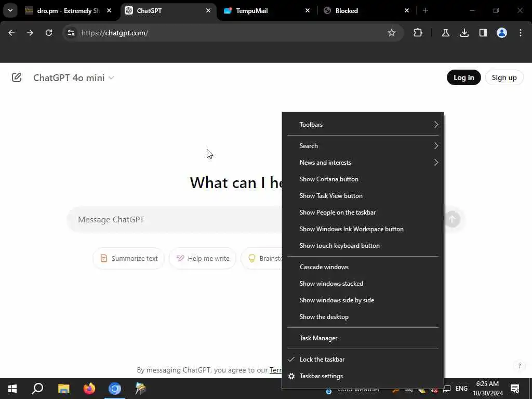Viewport: 532px width, 399px height.
Task: Focus the Message ChatGPT input field
Action: 175,220
